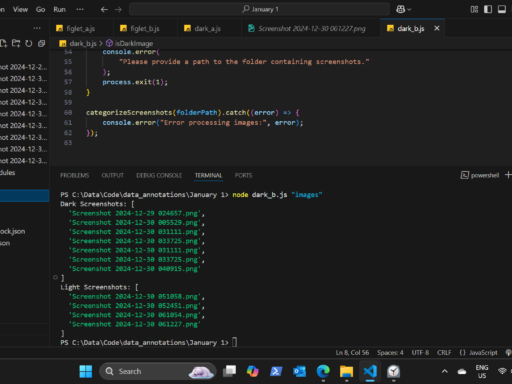Expand the Copilot dropdown chevron
The width and height of the screenshot is (512, 384).
coord(409,10)
